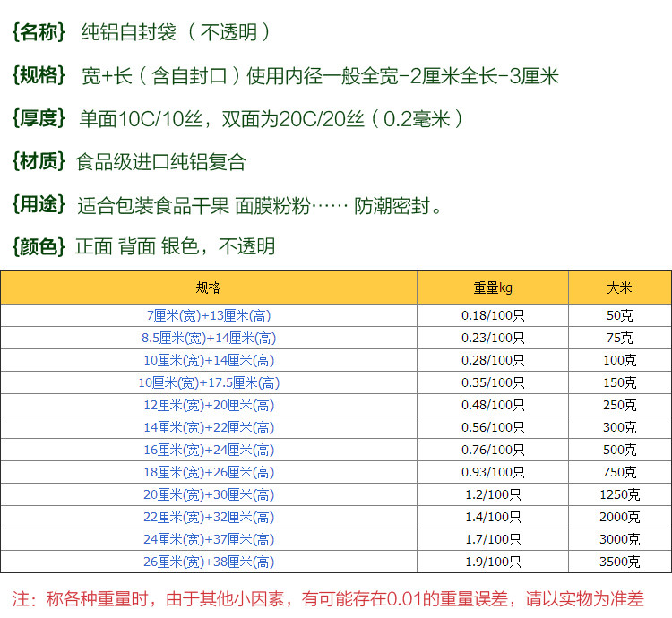Viewport: 672px width, 618px height.
Task: Click the 0.18/100只 weight cell
Action: point(493,315)
